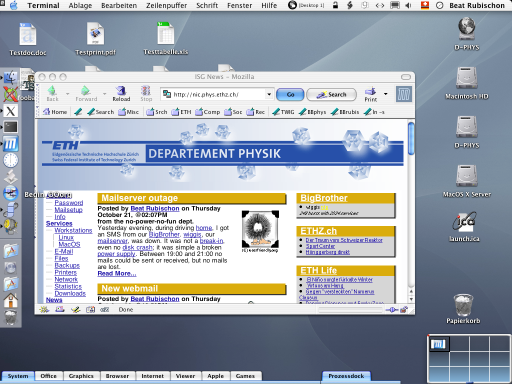Click the Go button
This screenshot has width=512, height=384.
coord(290,94)
